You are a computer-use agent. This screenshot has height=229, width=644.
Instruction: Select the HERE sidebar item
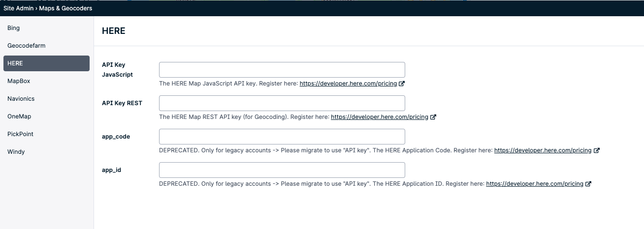click(46, 63)
